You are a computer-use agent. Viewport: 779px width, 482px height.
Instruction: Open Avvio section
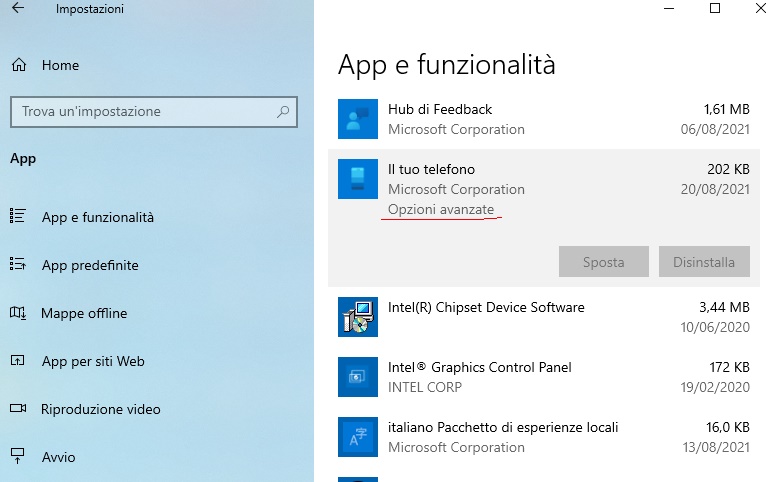(x=59, y=457)
